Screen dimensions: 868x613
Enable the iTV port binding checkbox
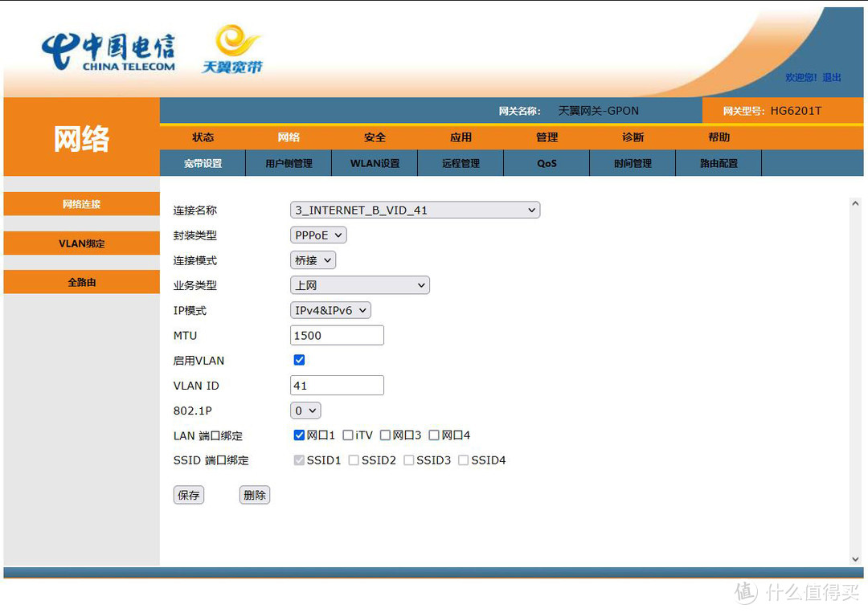click(348, 435)
